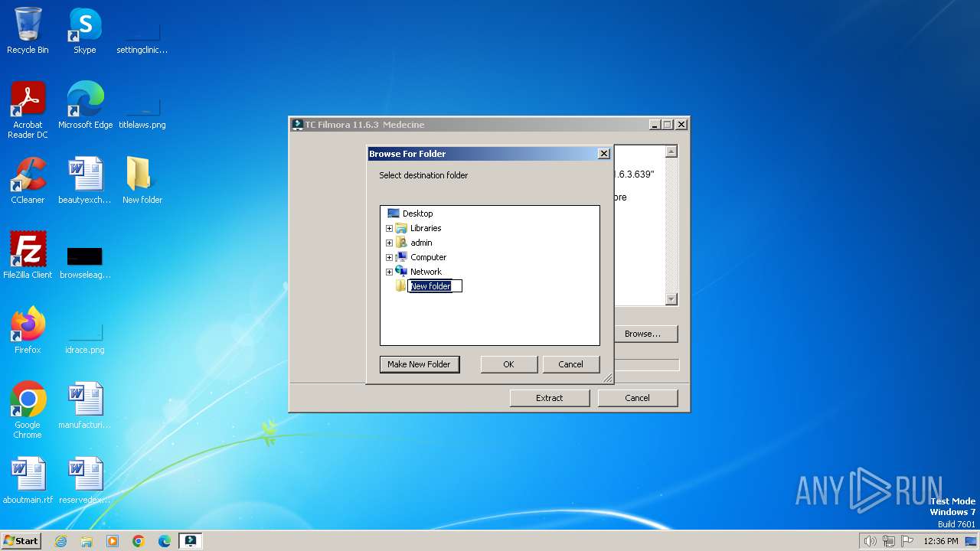Open Chrome from the taskbar

tap(139, 541)
